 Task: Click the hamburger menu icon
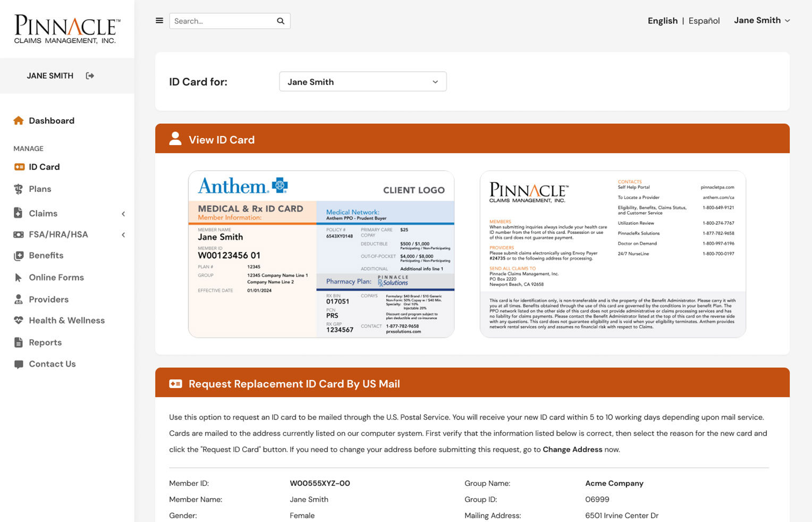[159, 21]
